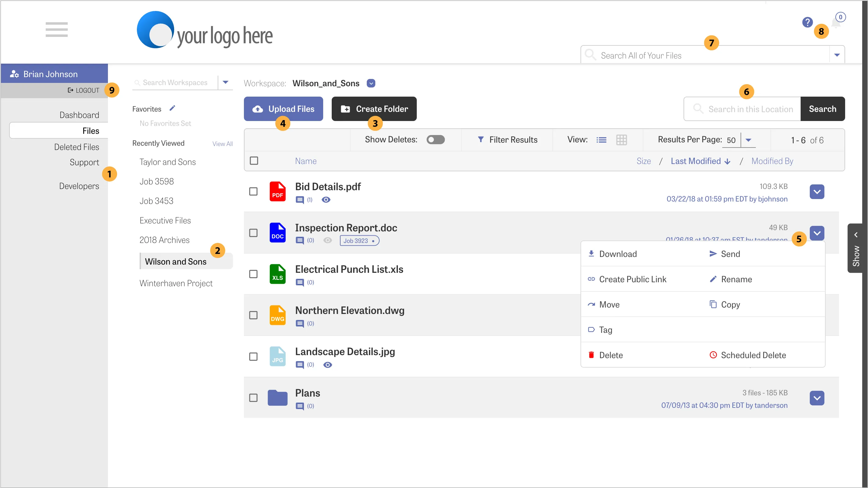Viewport: 868px width, 488px height.
Task: Toggle watch eye on Landscape Details.jpg
Action: coord(327,365)
